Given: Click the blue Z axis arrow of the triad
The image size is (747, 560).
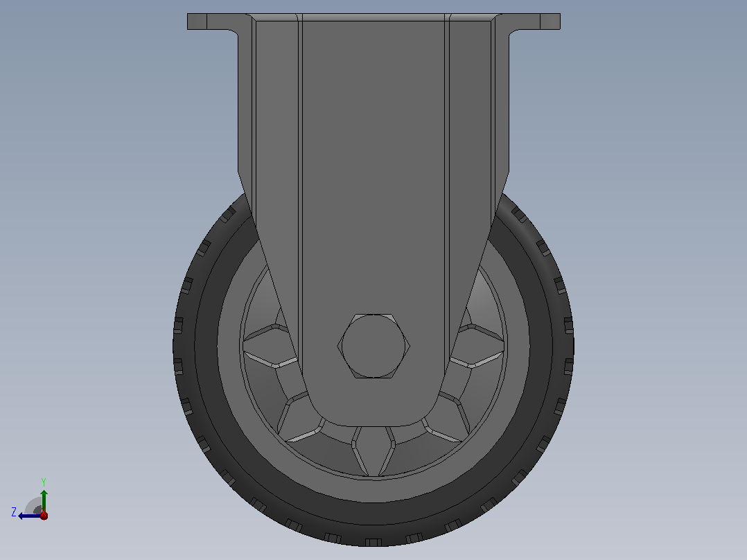Looking at the screenshot, I should click(28, 516).
